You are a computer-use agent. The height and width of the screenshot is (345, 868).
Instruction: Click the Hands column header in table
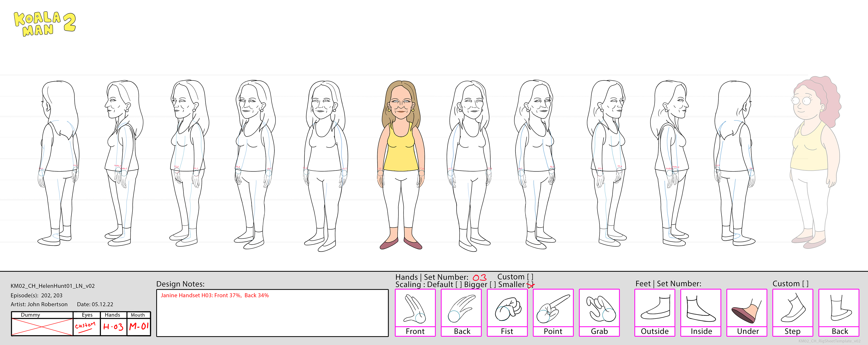[x=113, y=315]
